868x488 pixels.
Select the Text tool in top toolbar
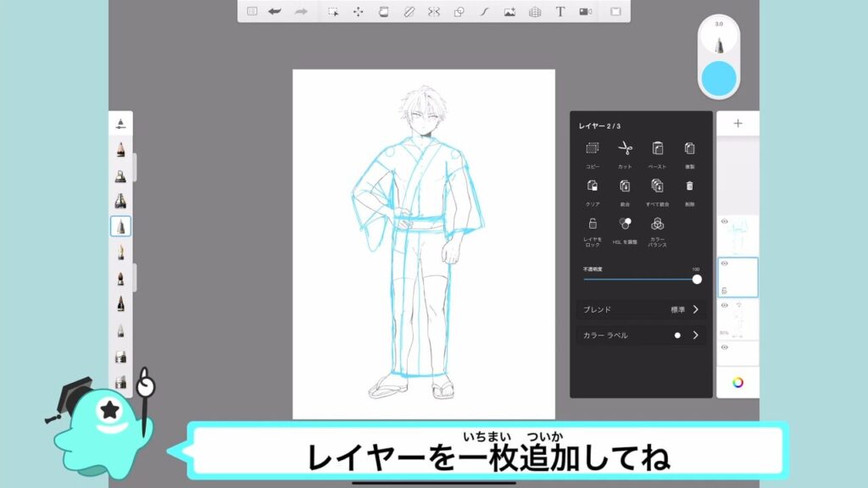point(559,12)
